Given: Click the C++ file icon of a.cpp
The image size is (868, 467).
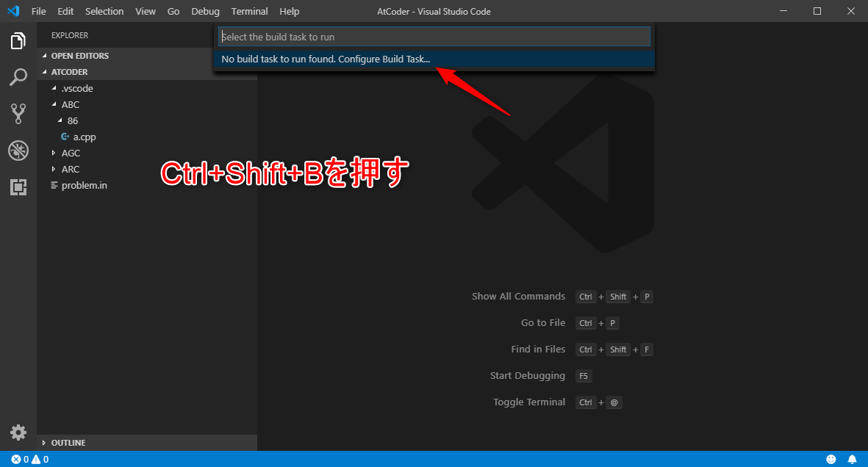Looking at the screenshot, I should (65, 137).
